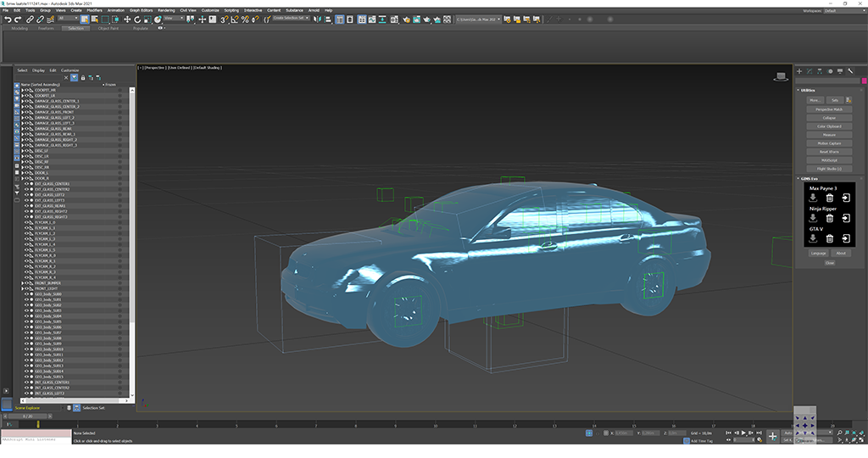Toggle frozen state of COCKPIT_LR
868x458 pixels.
[x=120, y=95]
